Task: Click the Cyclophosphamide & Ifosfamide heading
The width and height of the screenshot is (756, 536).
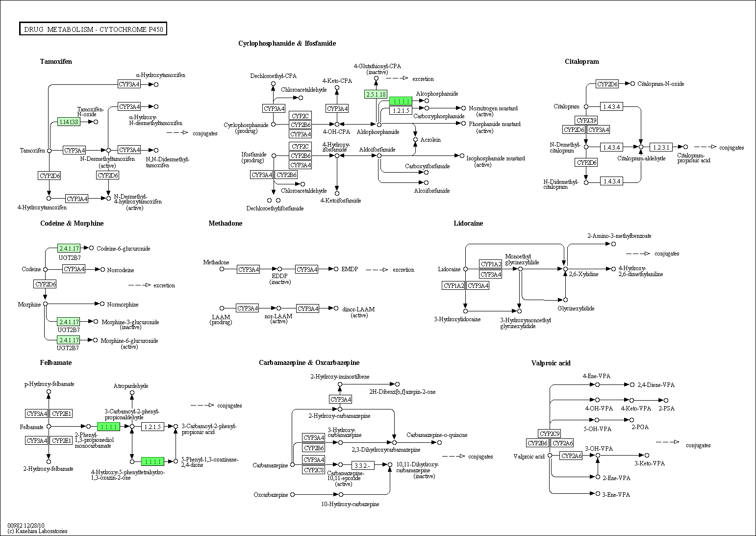Action: pyautogui.click(x=287, y=43)
